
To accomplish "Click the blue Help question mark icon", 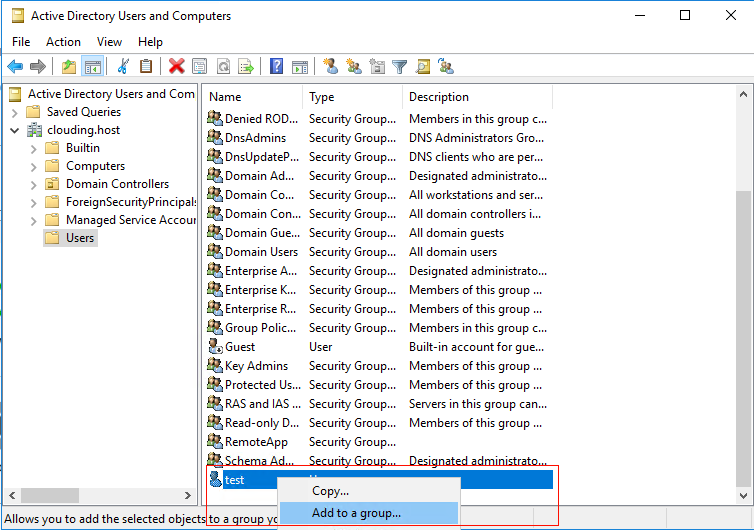I will [276, 66].
